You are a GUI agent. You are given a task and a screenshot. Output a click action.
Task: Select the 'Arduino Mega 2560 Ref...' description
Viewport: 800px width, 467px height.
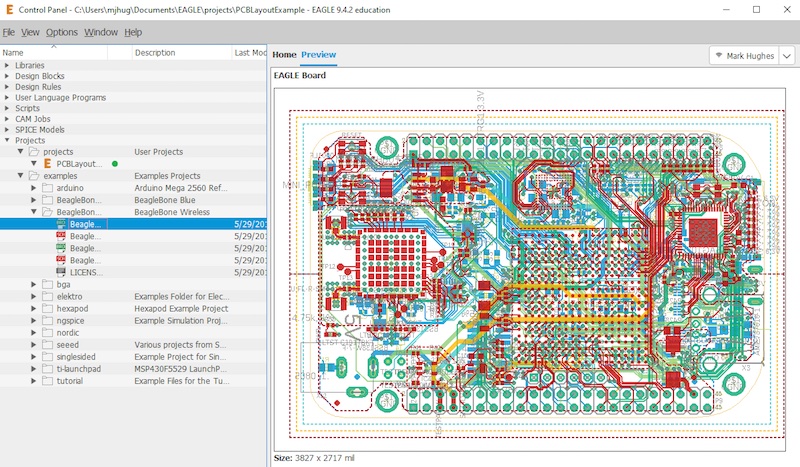pyautogui.click(x=181, y=188)
